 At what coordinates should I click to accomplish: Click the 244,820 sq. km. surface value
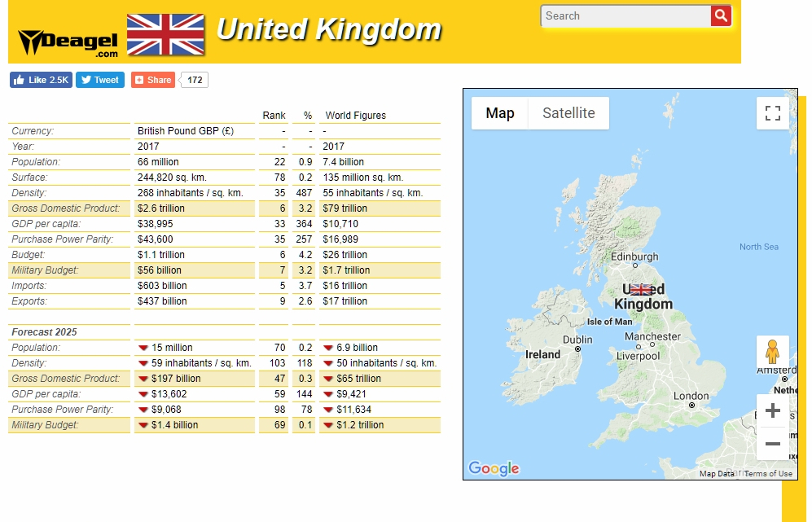click(x=172, y=178)
